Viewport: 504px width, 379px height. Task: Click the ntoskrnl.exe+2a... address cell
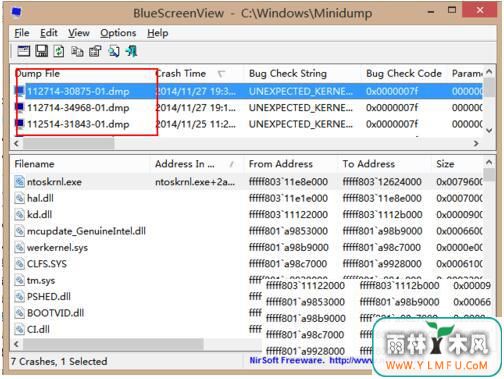pyautogui.click(x=195, y=182)
